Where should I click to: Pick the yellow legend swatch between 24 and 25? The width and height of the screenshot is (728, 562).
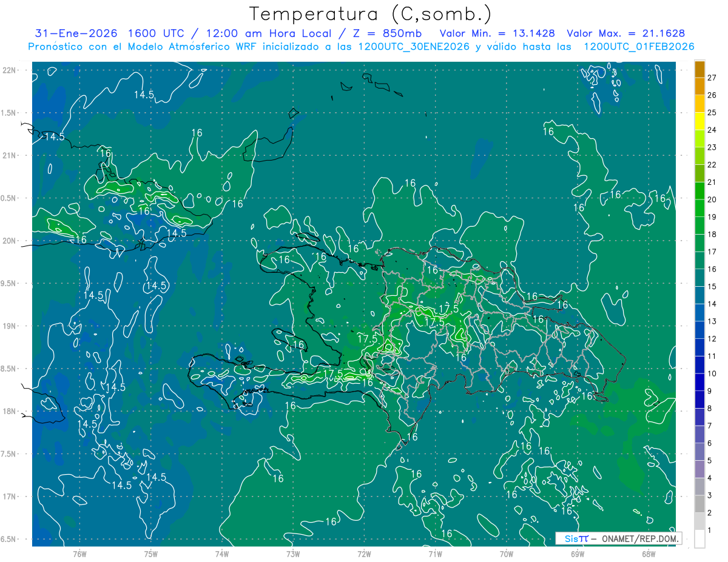(x=699, y=122)
